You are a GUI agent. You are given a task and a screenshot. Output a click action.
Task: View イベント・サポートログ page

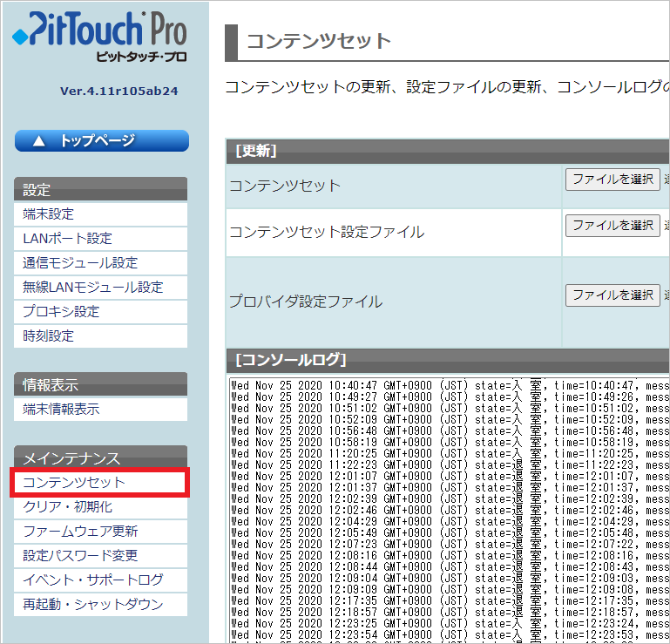coord(92,580)
